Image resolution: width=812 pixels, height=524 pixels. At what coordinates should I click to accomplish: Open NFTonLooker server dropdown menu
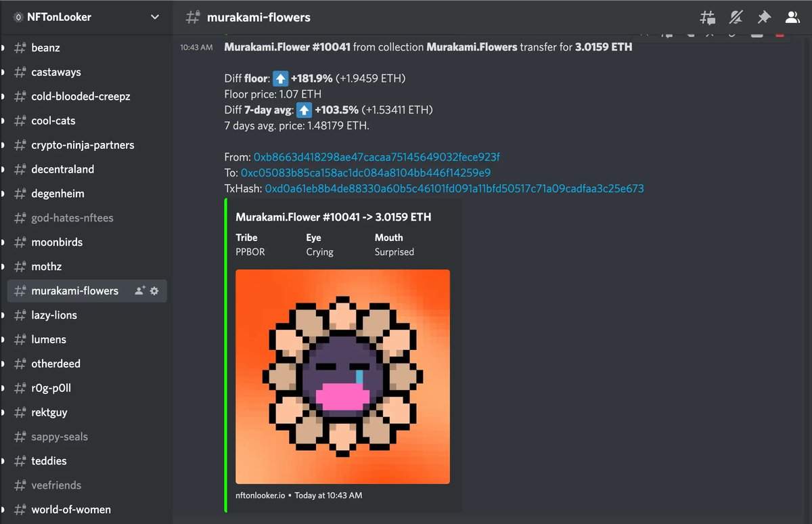pos(155,17)
